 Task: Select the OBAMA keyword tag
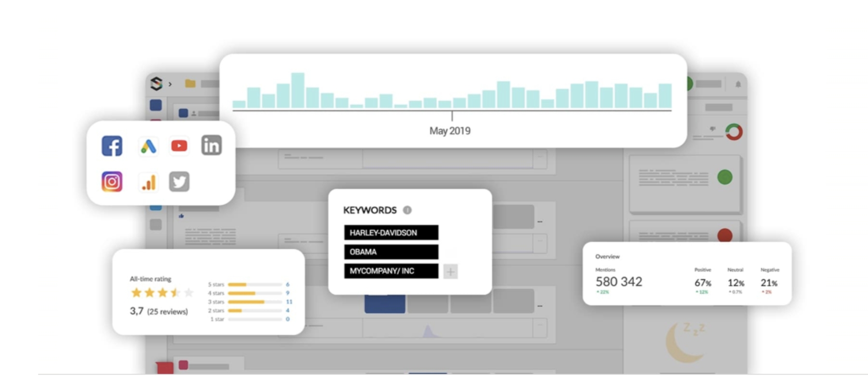(x=391, y=252)
